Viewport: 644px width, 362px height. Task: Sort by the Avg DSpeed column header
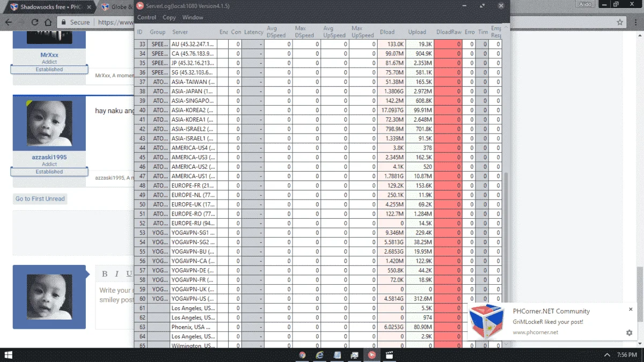[x=278, y=32]
